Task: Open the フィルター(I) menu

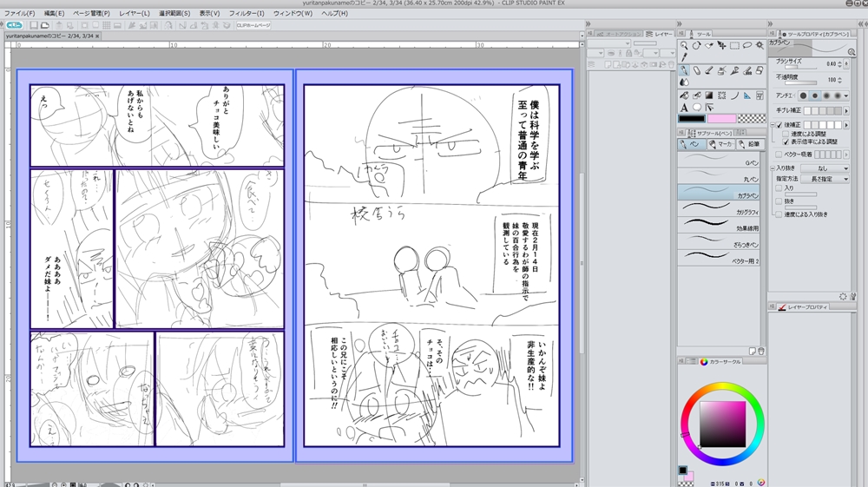Action: 247,13
